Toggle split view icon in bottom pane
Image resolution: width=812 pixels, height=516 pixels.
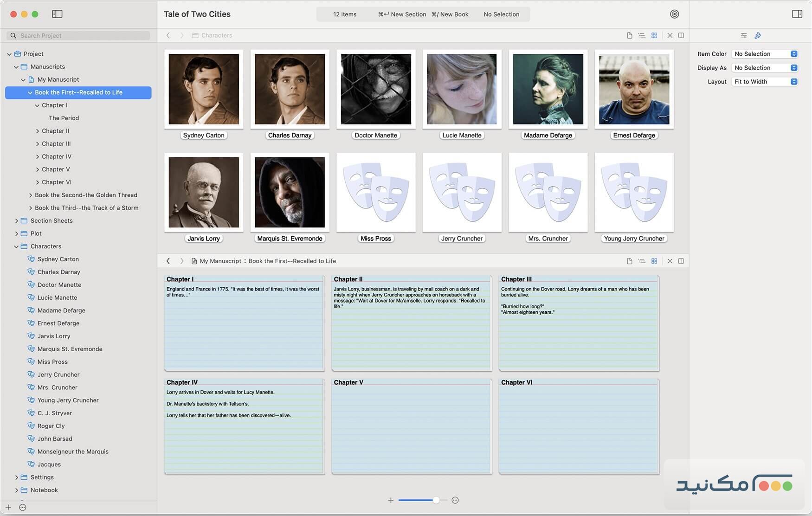click(681, 261)
